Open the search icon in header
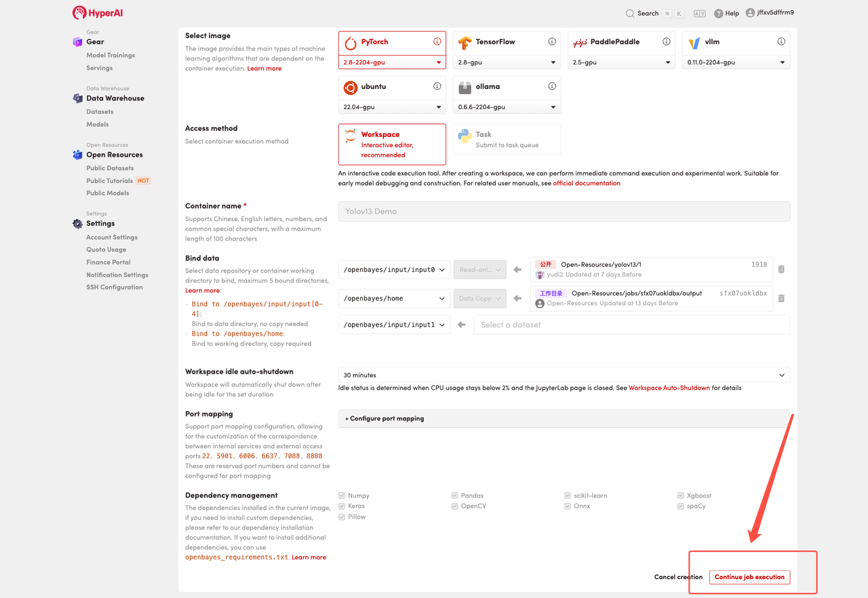The width and height of the screenshot is (868, 598). pos(630,14)
